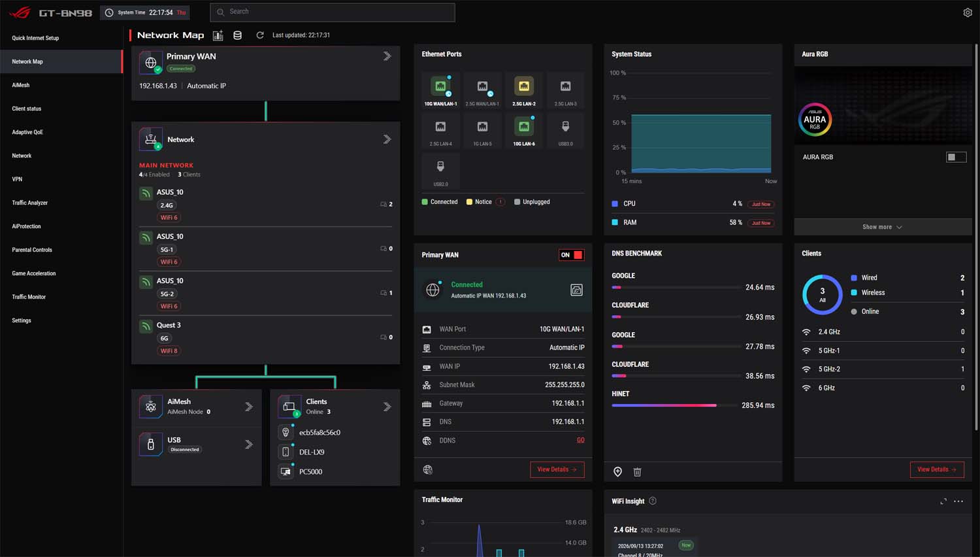The width and height of the screenshot is (980, 557).
Task: Click View Details in the Clients panel
Action: coord(937,469)
